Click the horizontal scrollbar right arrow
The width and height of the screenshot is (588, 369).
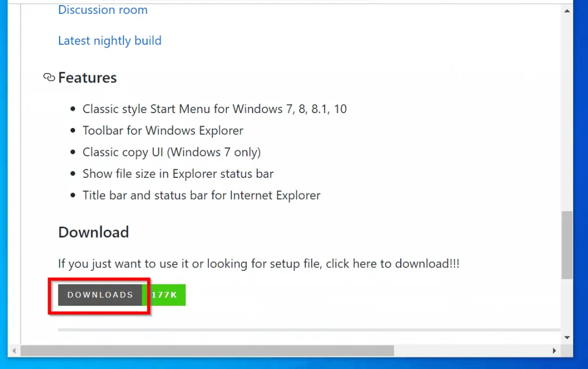(554, 350)
